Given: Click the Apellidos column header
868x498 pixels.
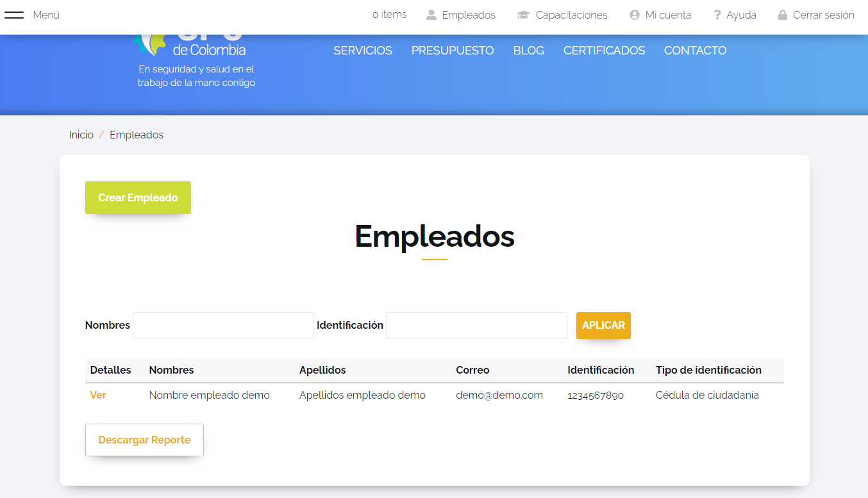Looking at the screenshot, I should 322,370.
